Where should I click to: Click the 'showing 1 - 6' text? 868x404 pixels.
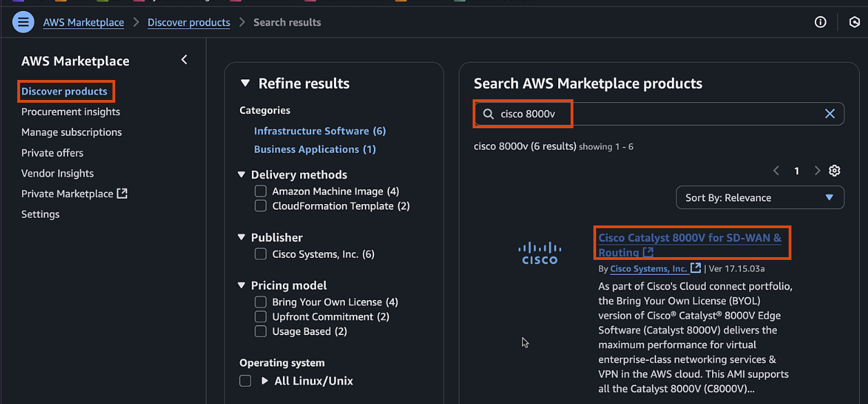606,147
